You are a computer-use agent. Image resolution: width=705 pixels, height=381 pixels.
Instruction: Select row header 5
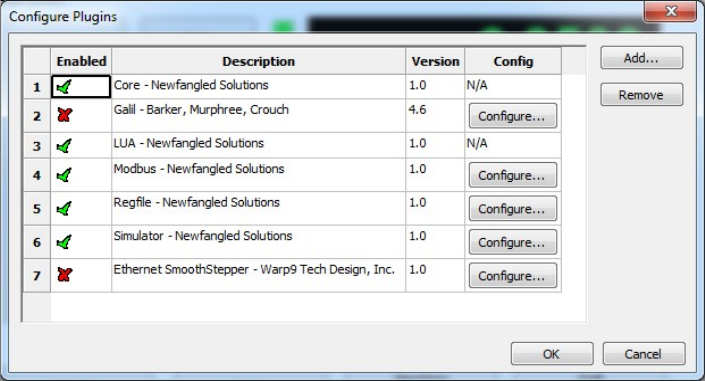[37, 209]
